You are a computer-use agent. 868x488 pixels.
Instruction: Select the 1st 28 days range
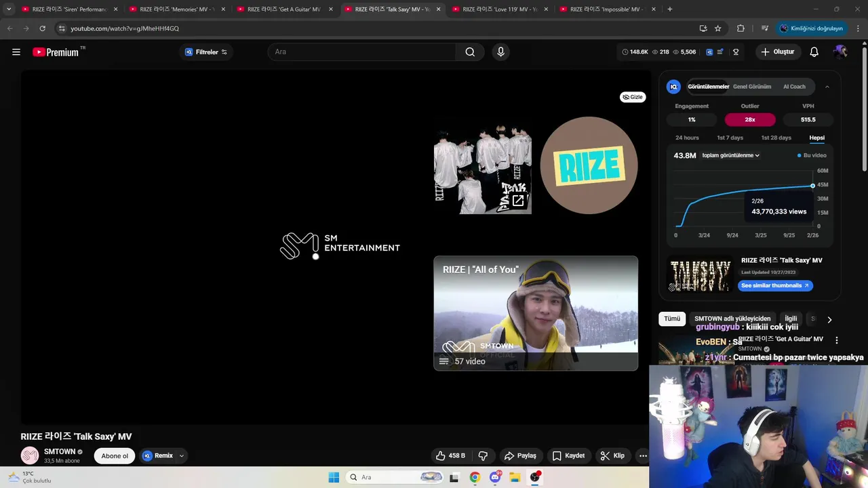click(x=776, y=138)
